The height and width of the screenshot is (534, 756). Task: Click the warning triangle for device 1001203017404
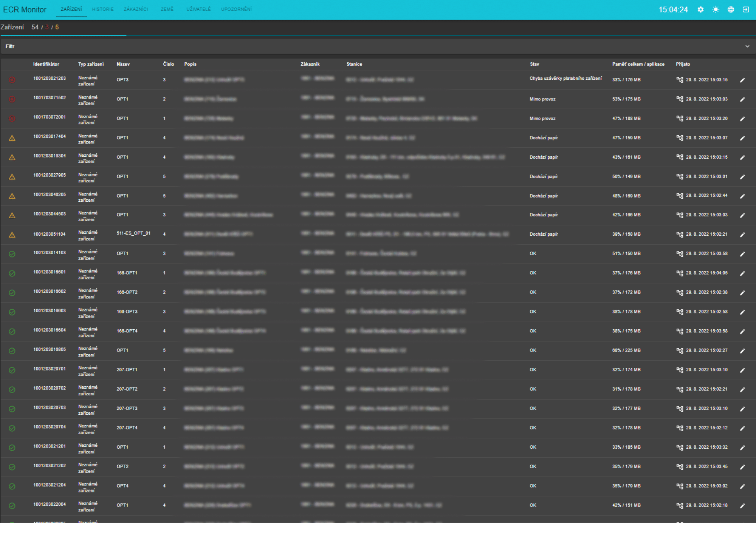pos(12,138)
